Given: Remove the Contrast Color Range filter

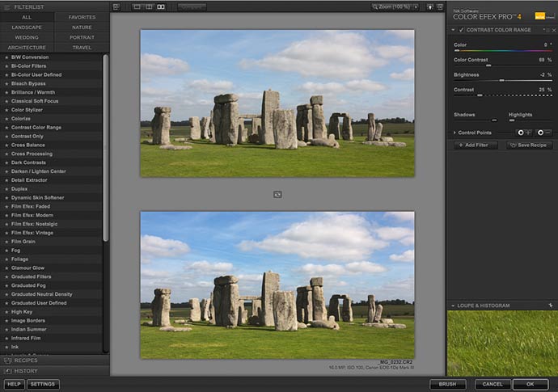Looking at the screenshot, I should 554,30.
